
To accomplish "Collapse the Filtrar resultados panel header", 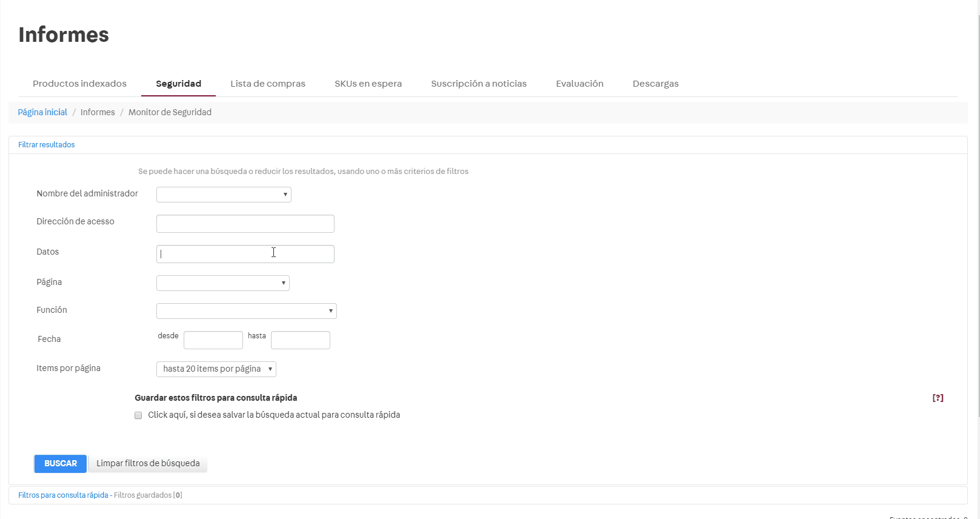I will [x=47, y=145].
